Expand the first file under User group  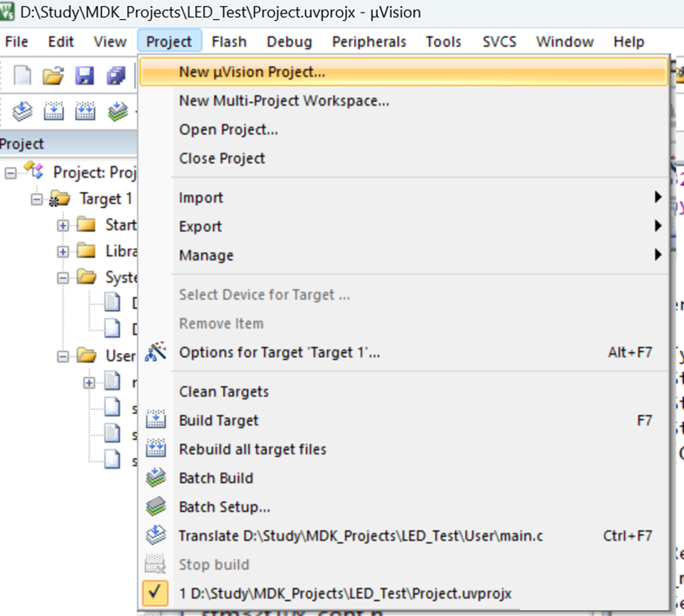(x=89, y=383)
